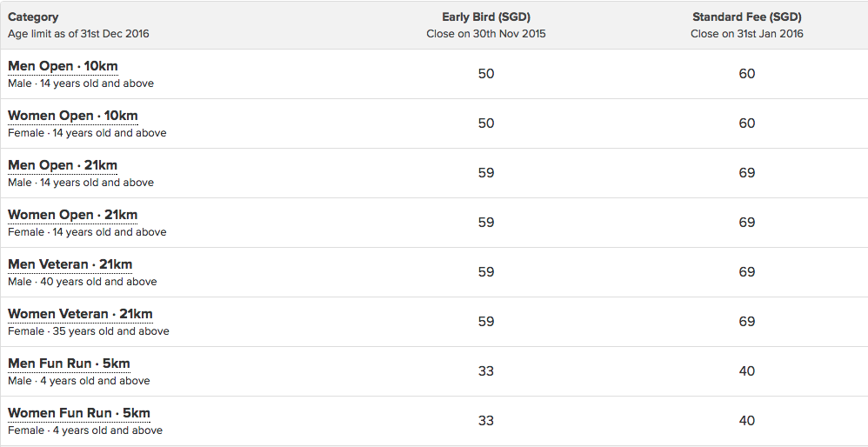Select the Early Bird price 50 for Men Open 10km
Image resolution: width=868 pixels, height=447 pixels.
485,74
